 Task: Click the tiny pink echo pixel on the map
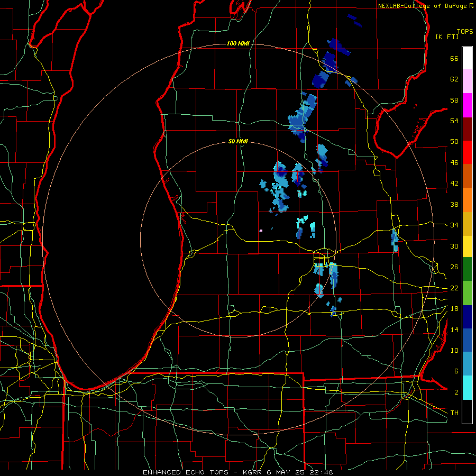click(261, 231)
